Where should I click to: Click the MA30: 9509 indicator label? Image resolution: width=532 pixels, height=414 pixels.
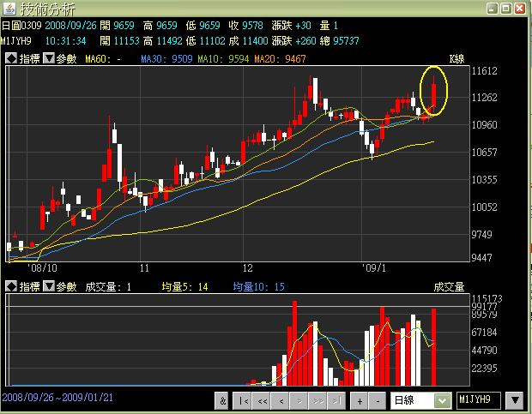[x=166, y=59]
